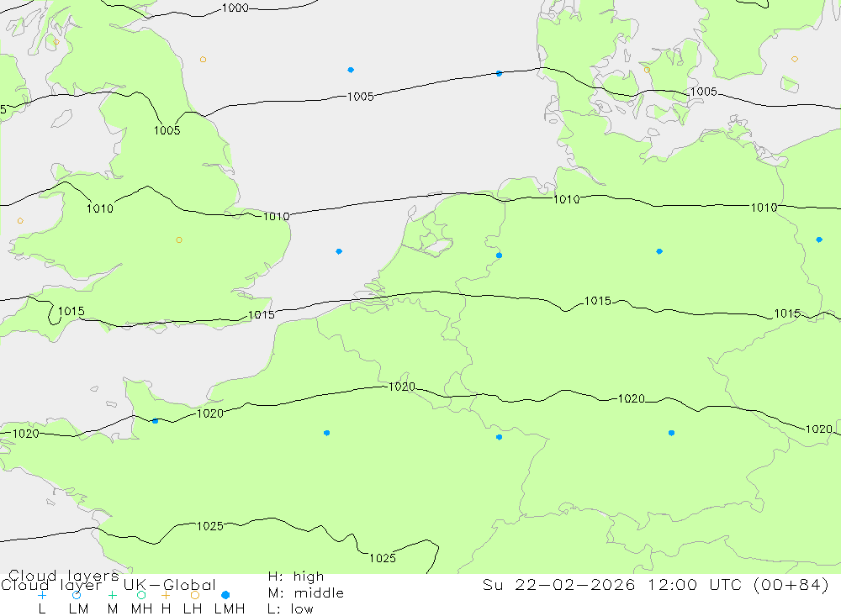This screenshot has width=841, height=616.
Task: Select the orange circle over western Scotland
Action: (x=56, y=42)
